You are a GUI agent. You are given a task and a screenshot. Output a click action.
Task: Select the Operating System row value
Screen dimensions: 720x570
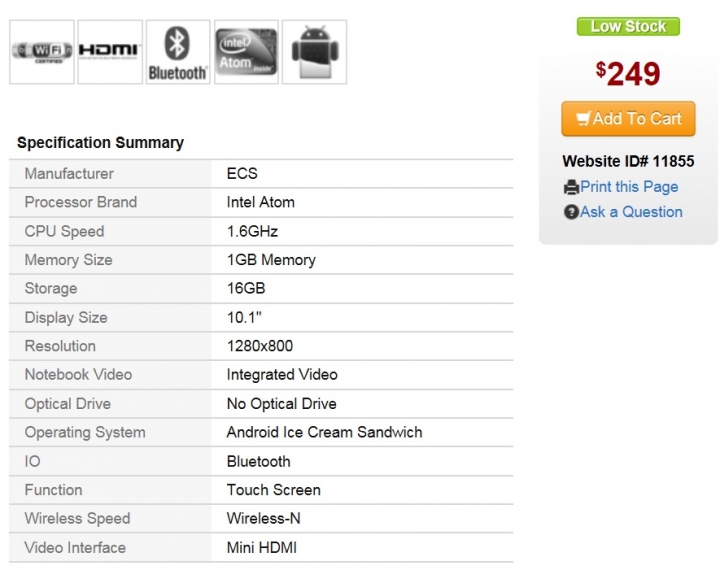(x=324, y=432)
